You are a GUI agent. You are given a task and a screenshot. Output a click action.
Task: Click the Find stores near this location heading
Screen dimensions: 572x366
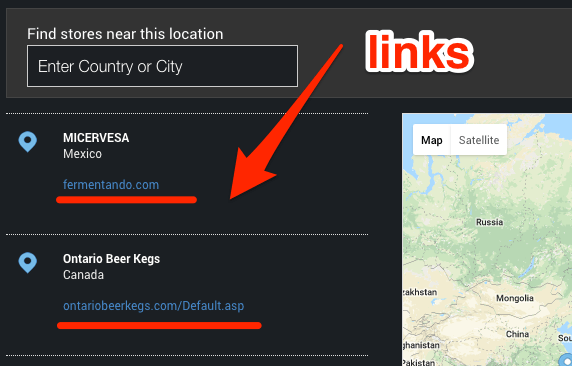(x=125, y=34)
